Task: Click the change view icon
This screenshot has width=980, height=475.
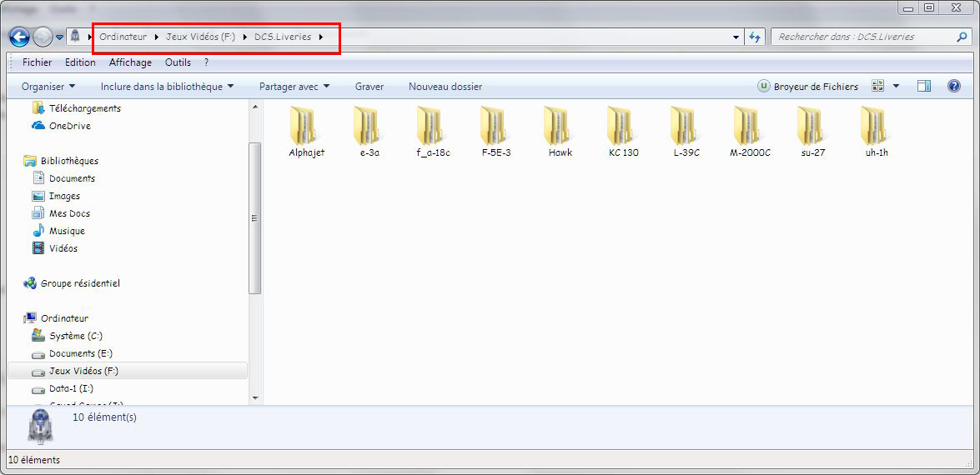Action: [878, 86]
